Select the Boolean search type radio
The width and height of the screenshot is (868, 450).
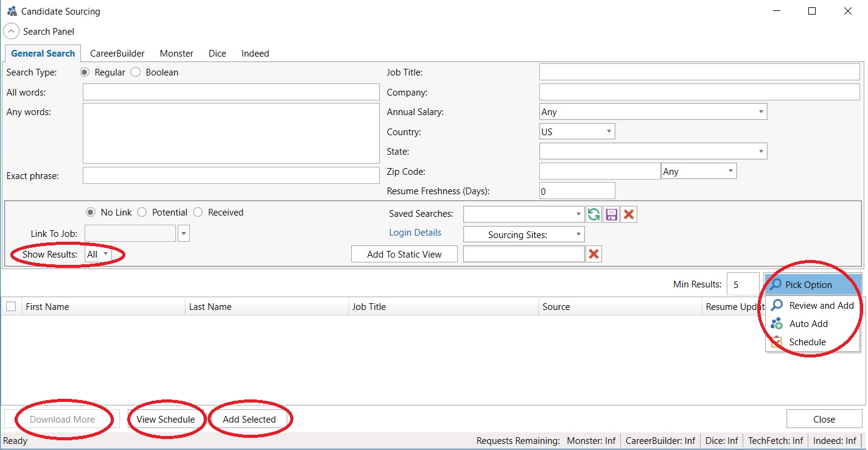(135, 72)
